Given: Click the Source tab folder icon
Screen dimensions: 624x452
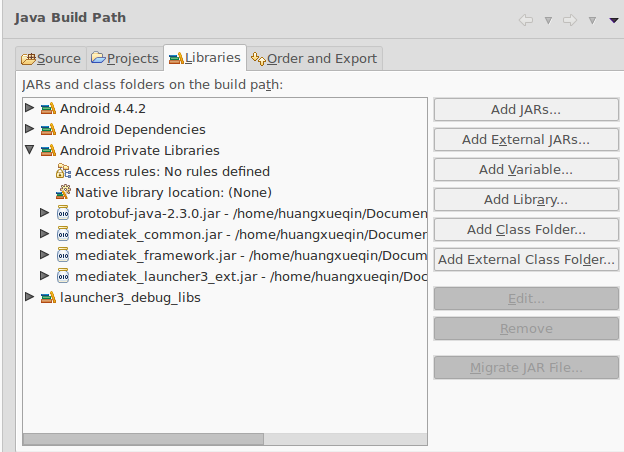Looking at the screenshot, I should pyautogui.click(x=29, y=59).
